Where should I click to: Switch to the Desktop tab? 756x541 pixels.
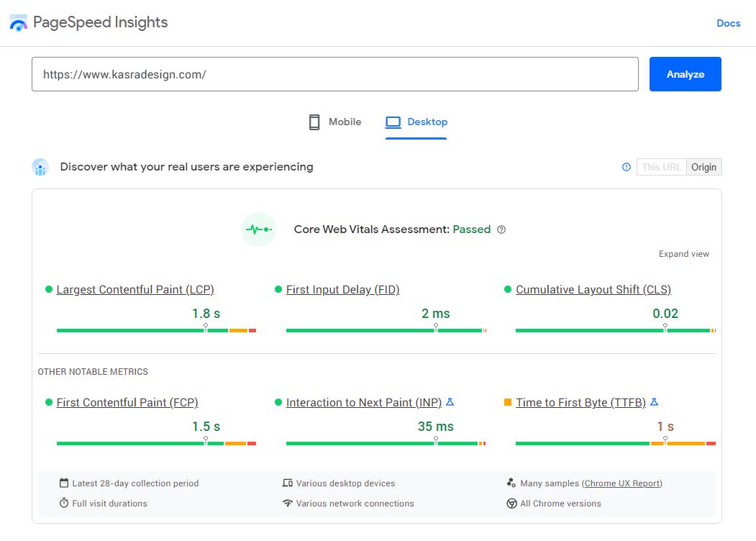(x=416, y=122)
